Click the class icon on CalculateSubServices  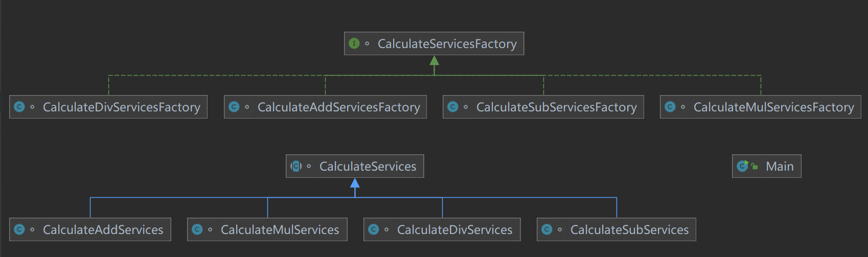(x=547, y=229)
